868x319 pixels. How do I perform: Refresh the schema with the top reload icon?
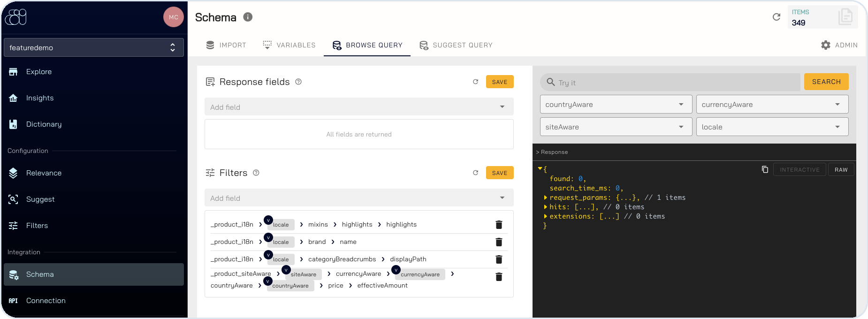(777, 17)
